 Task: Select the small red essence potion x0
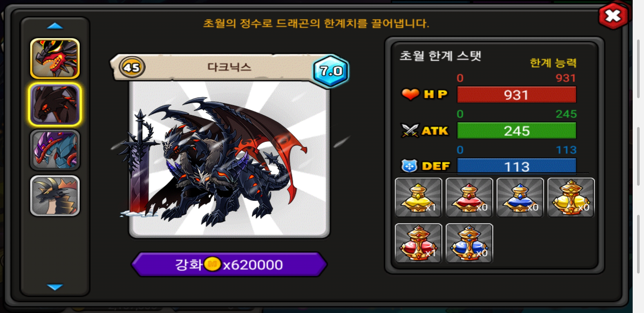469,197
